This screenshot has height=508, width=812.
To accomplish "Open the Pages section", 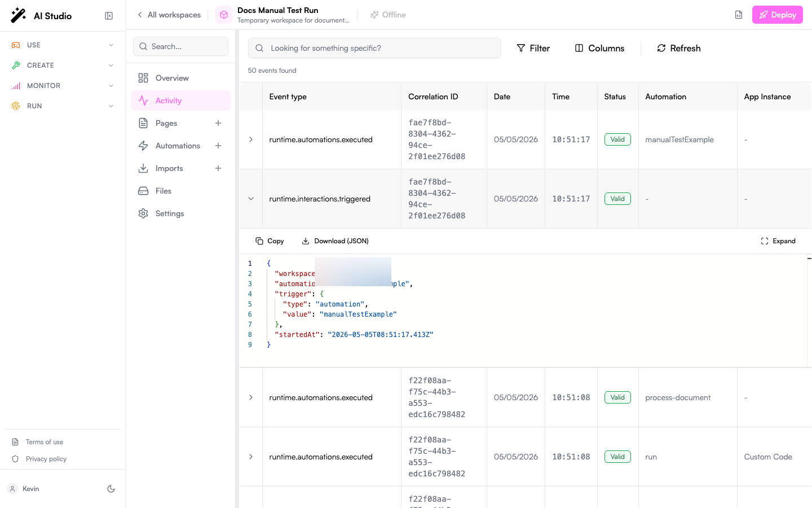I will click(x=166, y=123).
